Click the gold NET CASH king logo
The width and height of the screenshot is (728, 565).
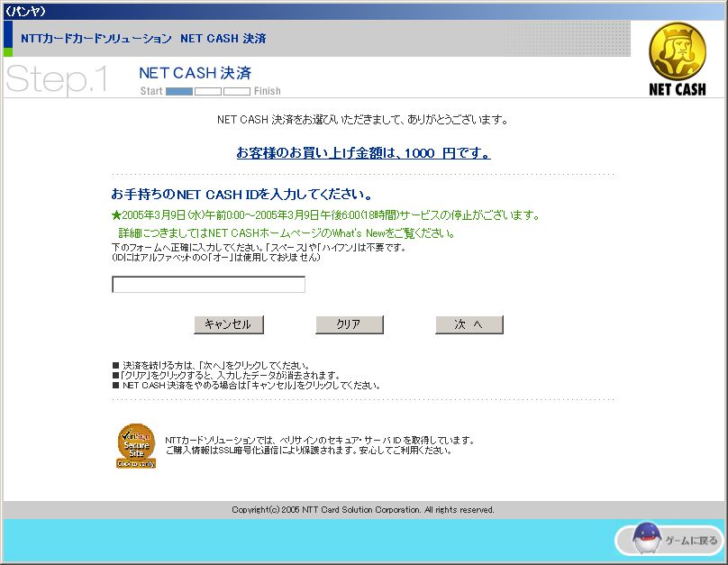[x=678, y=59]
